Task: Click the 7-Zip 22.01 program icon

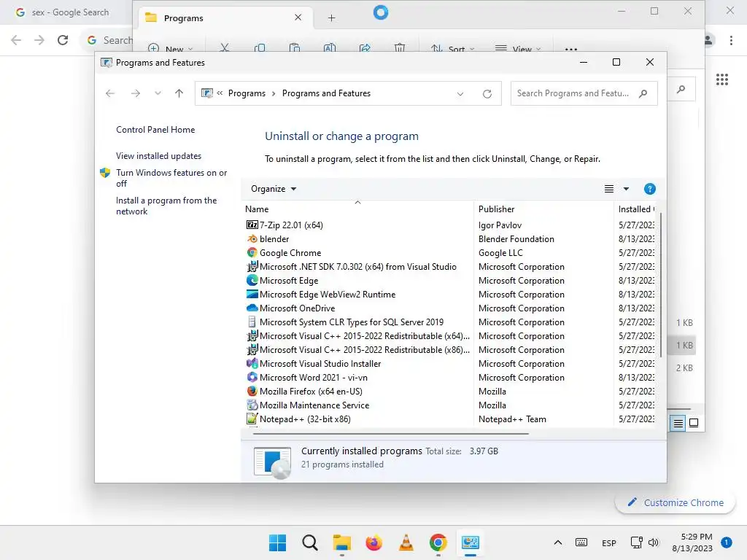Action: coord(252,225)
